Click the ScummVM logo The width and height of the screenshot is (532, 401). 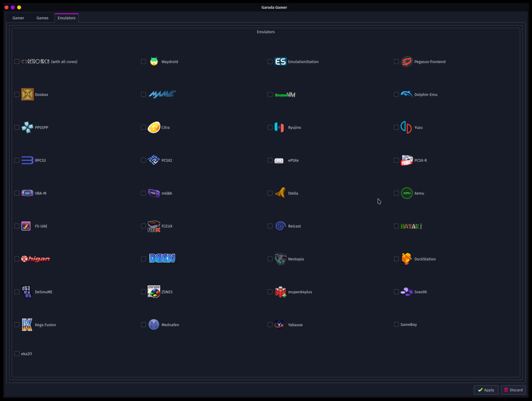[x=285, y=95]
